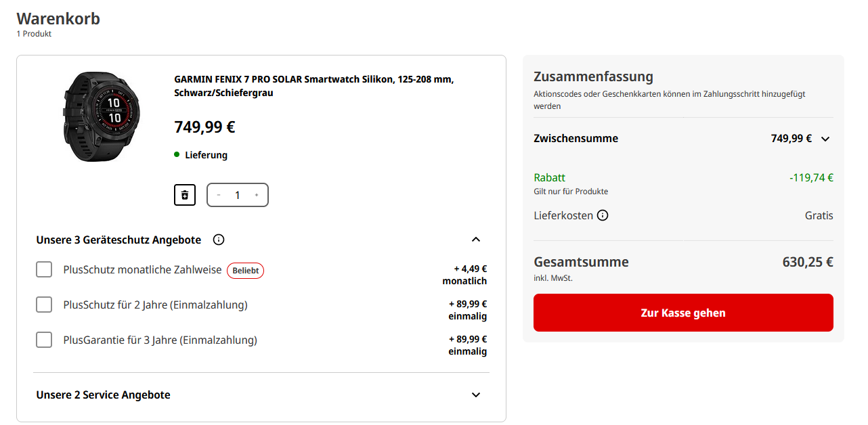Collapse the Geräteschutz Angebote section chevron

pyautogui.click(x=476, y=240)
